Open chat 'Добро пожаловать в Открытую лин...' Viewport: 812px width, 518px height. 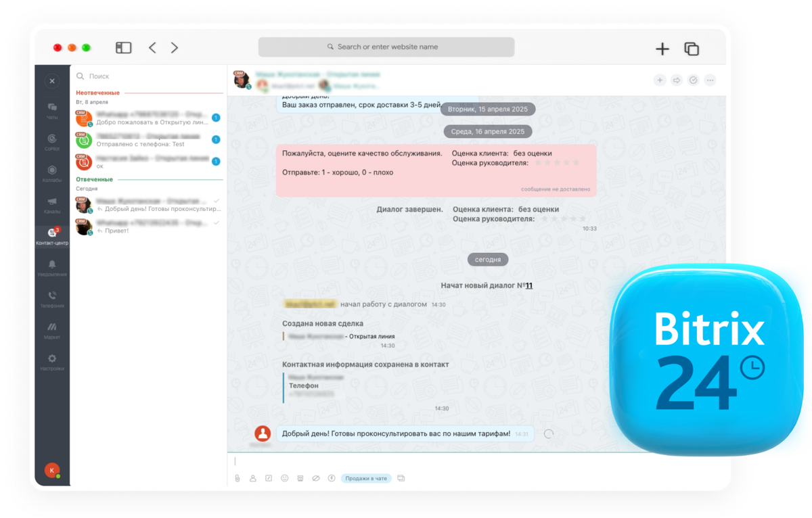[x=149, y=118]
